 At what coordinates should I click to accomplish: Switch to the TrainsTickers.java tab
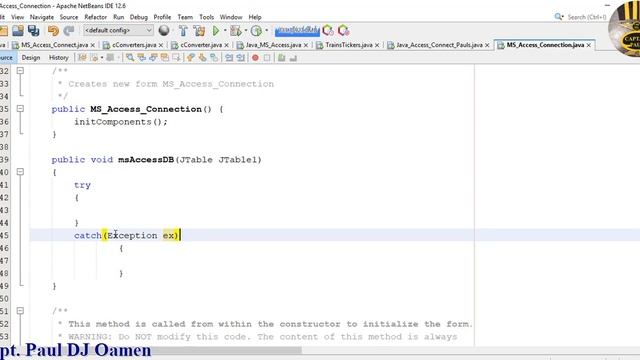tap(349, 45)
